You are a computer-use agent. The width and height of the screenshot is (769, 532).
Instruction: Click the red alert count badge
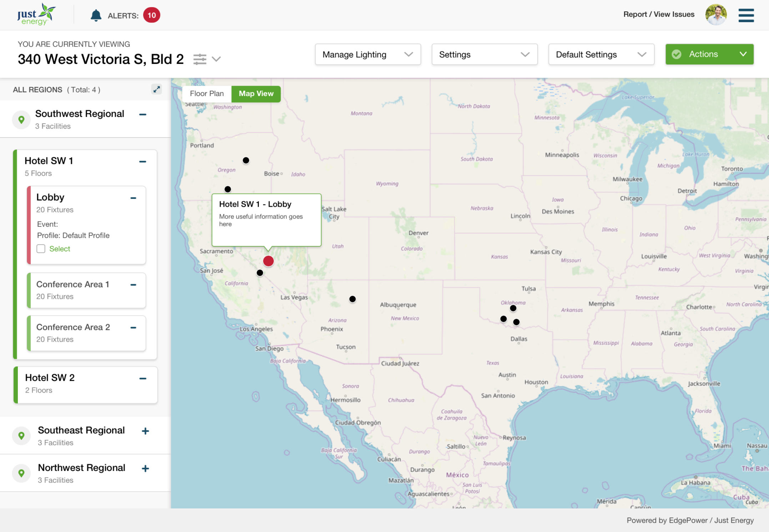(151, 15)
